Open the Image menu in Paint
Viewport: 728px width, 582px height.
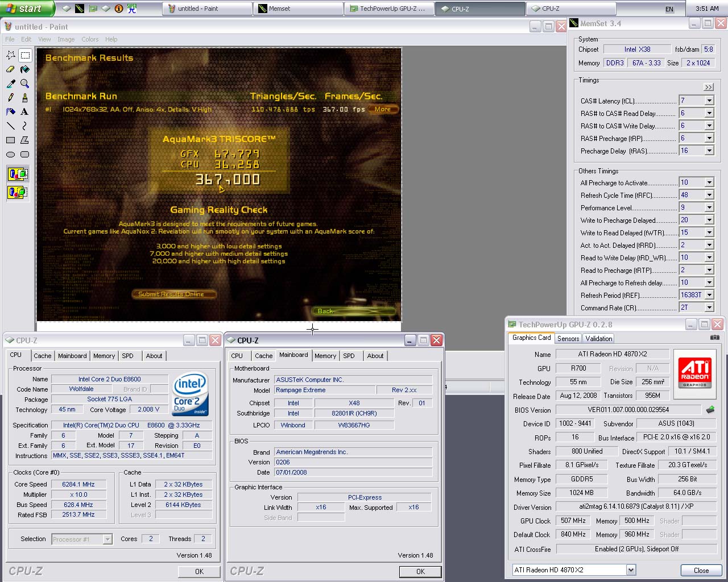tap(66, 39)
